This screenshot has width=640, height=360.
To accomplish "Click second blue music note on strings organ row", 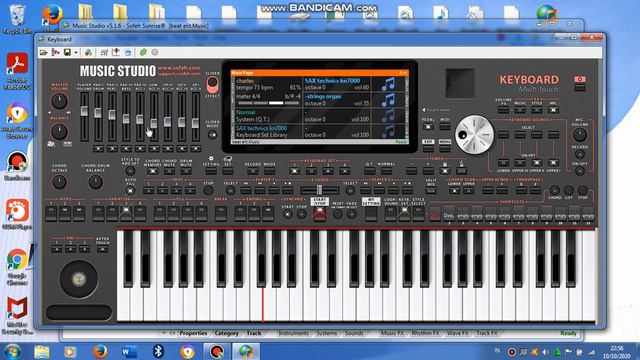I will tap(388, 100).
